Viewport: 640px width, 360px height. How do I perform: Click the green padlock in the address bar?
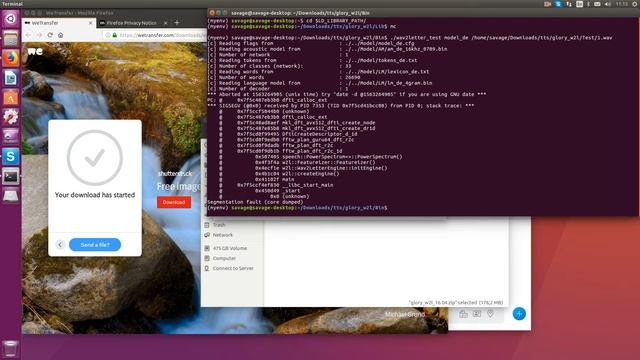[x=115, y=35]
